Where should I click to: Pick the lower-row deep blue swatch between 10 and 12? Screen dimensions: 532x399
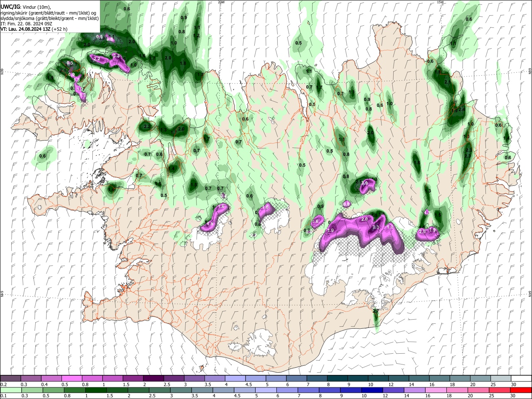372,390
